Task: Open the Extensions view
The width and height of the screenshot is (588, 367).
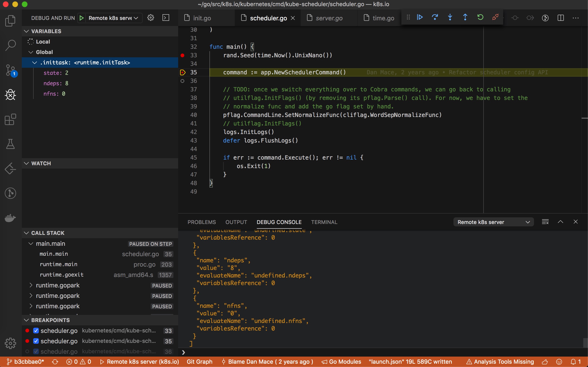Action: point(10,120)
